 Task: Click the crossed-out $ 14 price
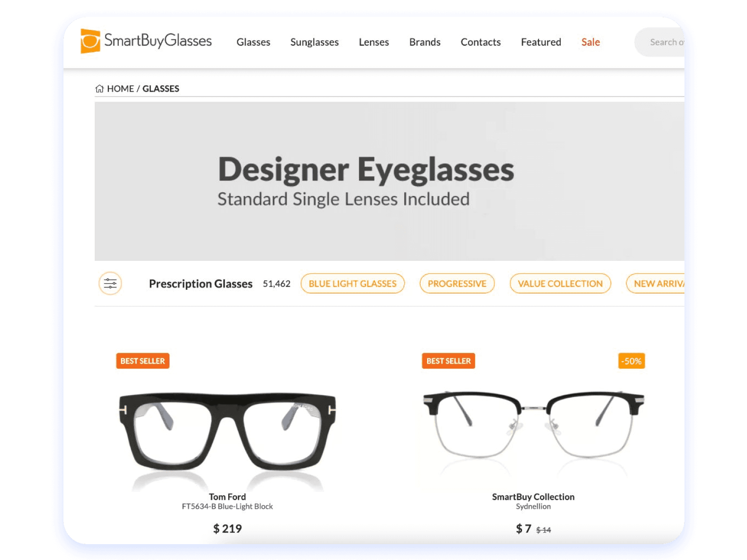[543, 530]
